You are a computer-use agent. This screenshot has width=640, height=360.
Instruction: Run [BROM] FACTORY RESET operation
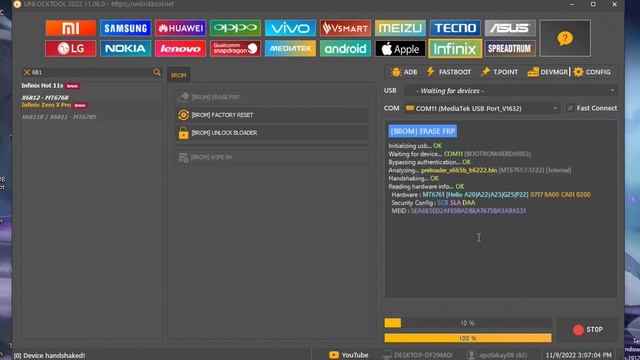272,115
